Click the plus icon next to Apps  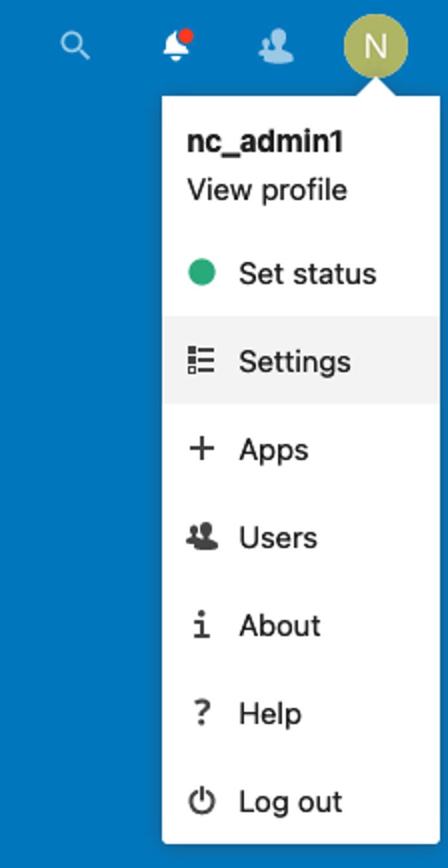[x=201, y=450]
